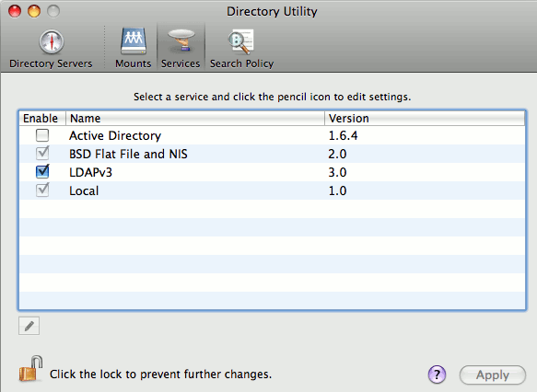This screenshot has width=537, height=392.
Task: Click the pencil icon to edit settings
Action: pyautogui.click(x=29, y=326)
